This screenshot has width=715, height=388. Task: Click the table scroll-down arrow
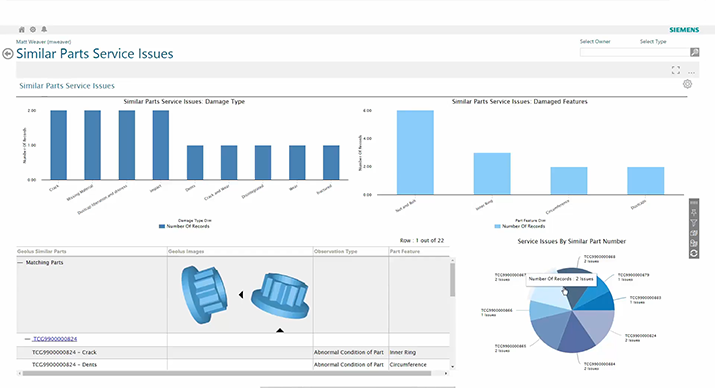pos(452,367)
